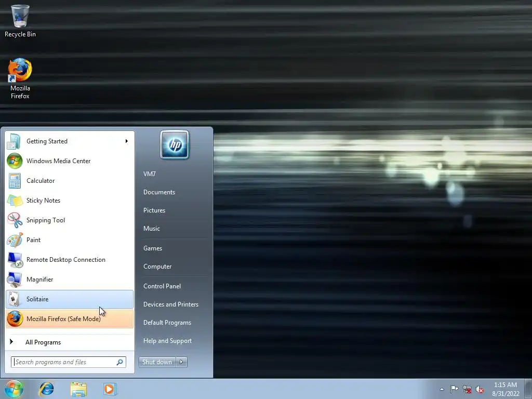Screen dimensions: 532x399
Task: Click Mozilla Firefox (Safe Mode) label
Action: coord(63,319)
